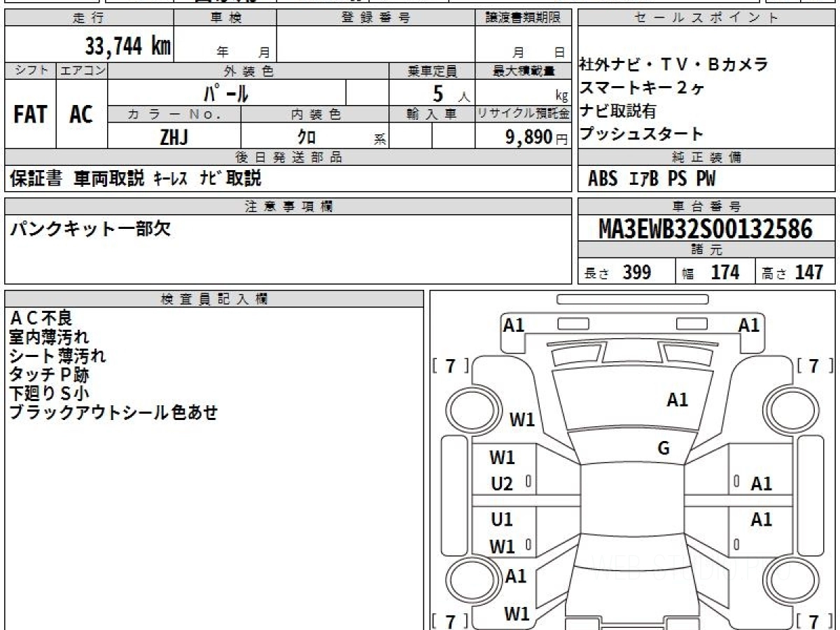
Task: Select the equipment line ABS エアB PS PW
Action: 652,179
